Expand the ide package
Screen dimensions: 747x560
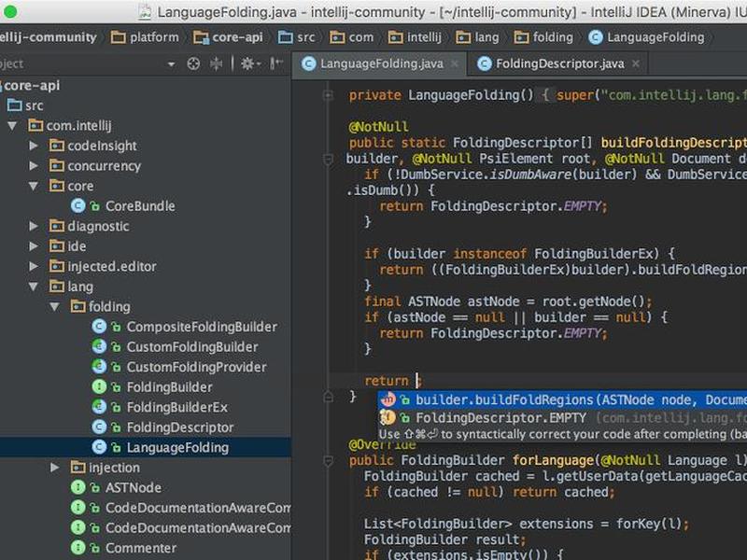(x=34, y=246)
